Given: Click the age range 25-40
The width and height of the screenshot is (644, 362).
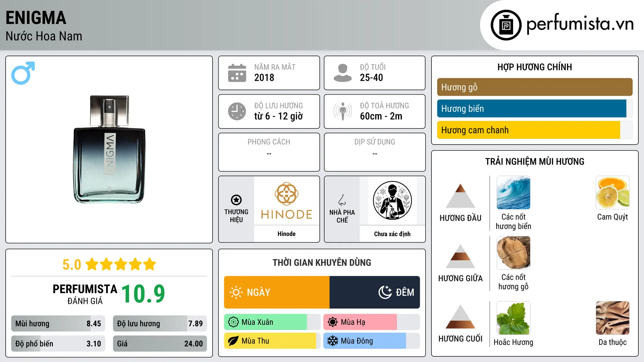Looking at the screenshot, I should point(371,78).
